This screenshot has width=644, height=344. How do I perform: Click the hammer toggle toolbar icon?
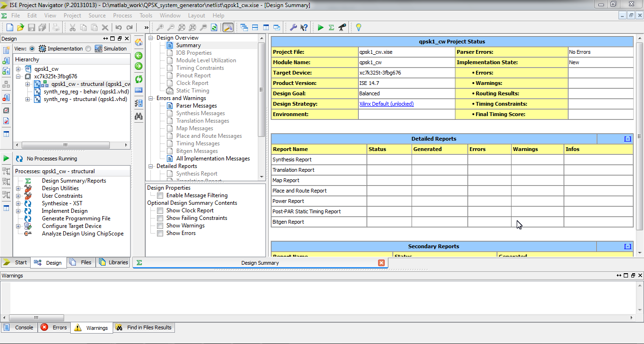228,27
